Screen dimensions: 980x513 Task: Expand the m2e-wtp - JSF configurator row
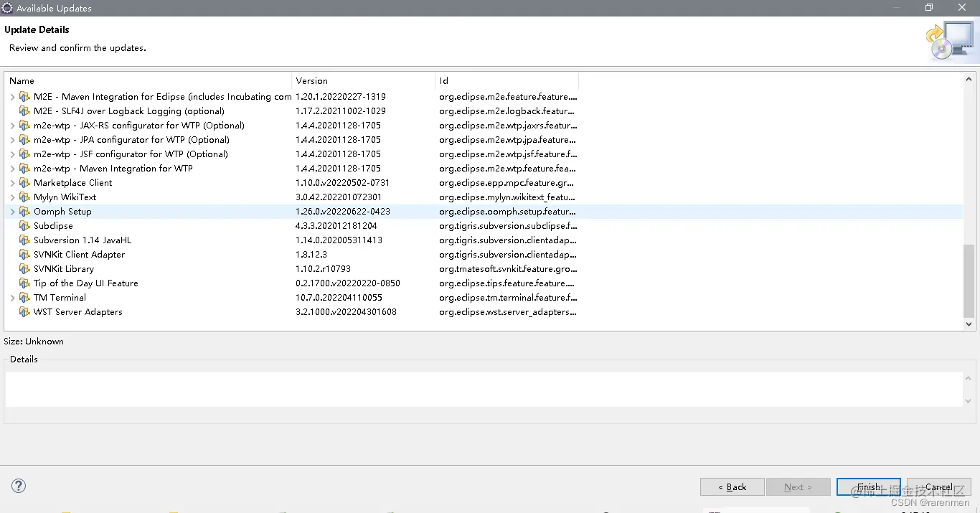pos(12,154)
